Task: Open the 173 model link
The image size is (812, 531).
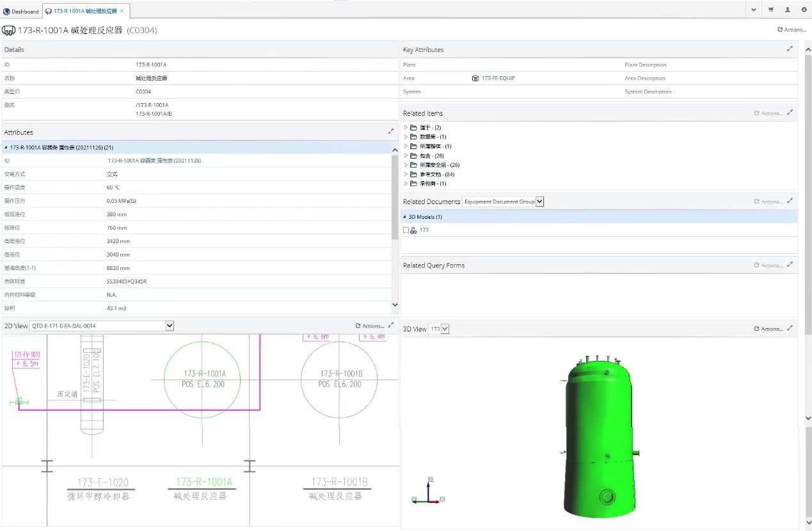Action: 424,230
